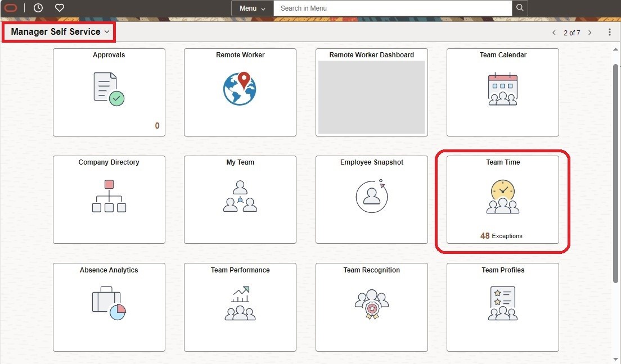Click the Search in Menu field
The width and height of the screenshot is (621, 364).
pos(393,8)
